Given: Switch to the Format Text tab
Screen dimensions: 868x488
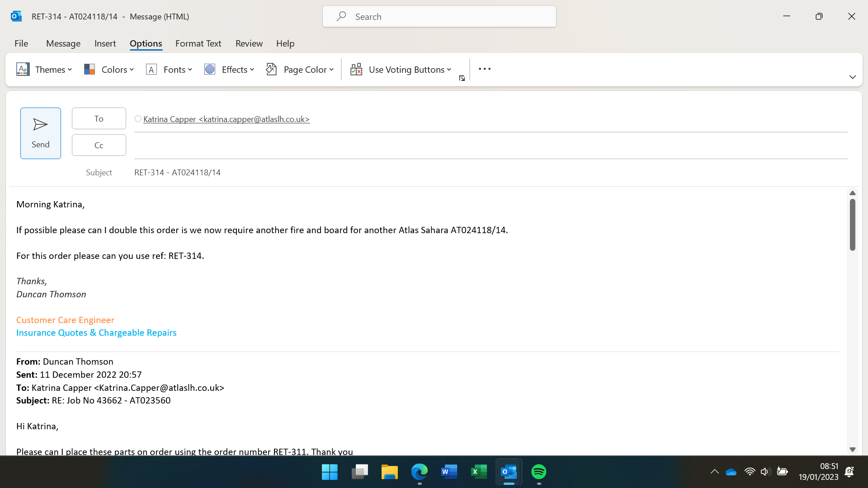Looking at the screenshot, I should (198, 43).
